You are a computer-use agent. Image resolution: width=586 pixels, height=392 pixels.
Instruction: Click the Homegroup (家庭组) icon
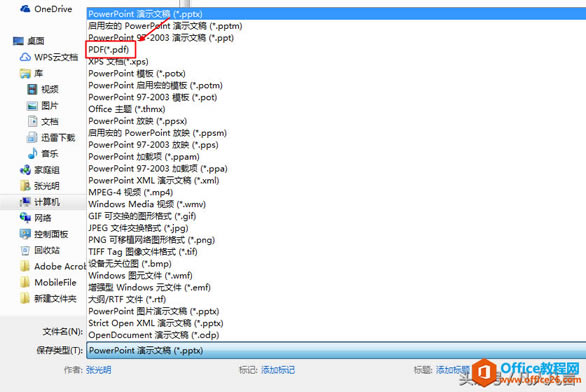[25, 170]
